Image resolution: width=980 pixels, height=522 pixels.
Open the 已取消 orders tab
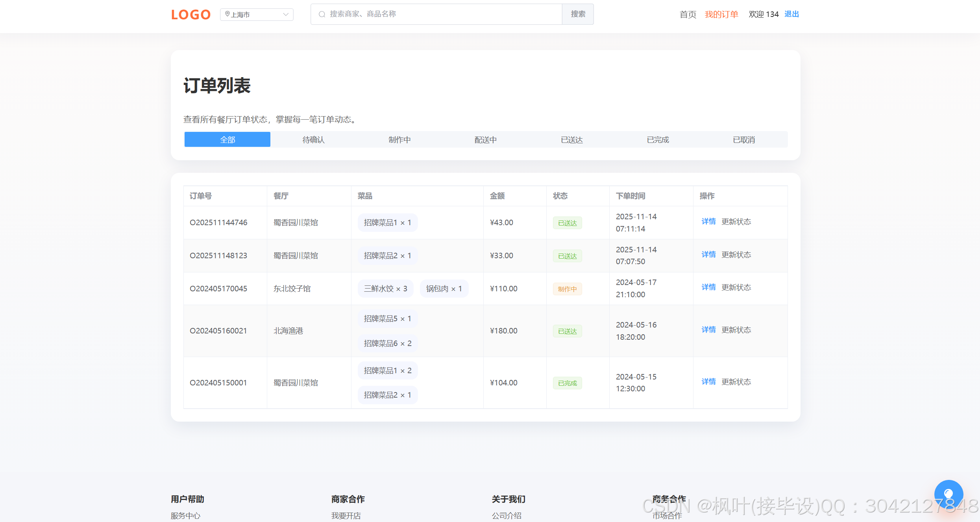744,139
